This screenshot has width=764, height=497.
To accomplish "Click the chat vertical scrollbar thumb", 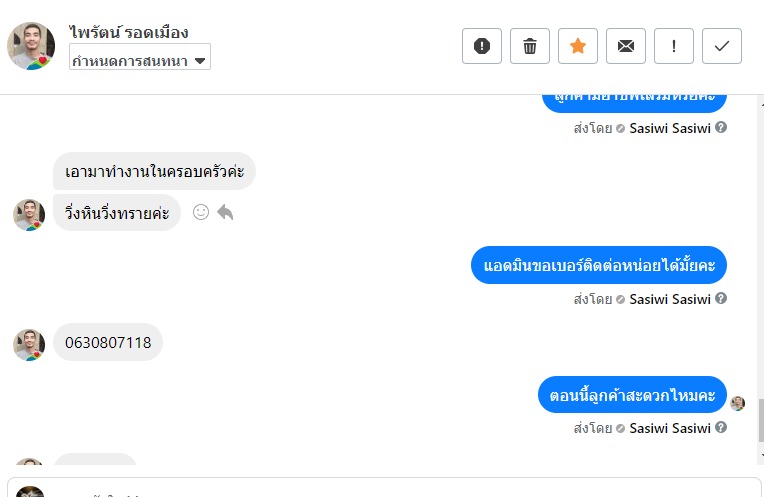I will coord(760,420).
